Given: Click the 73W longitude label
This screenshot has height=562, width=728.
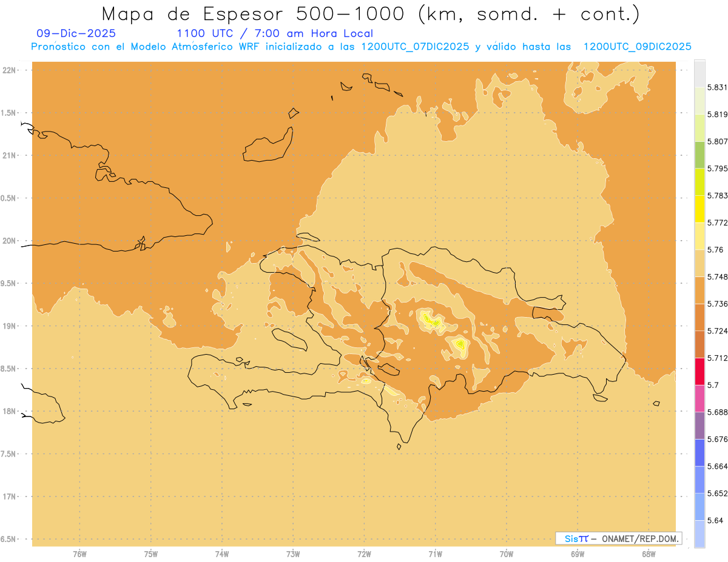Looking at the screenshot, I should tap(293, 554).
